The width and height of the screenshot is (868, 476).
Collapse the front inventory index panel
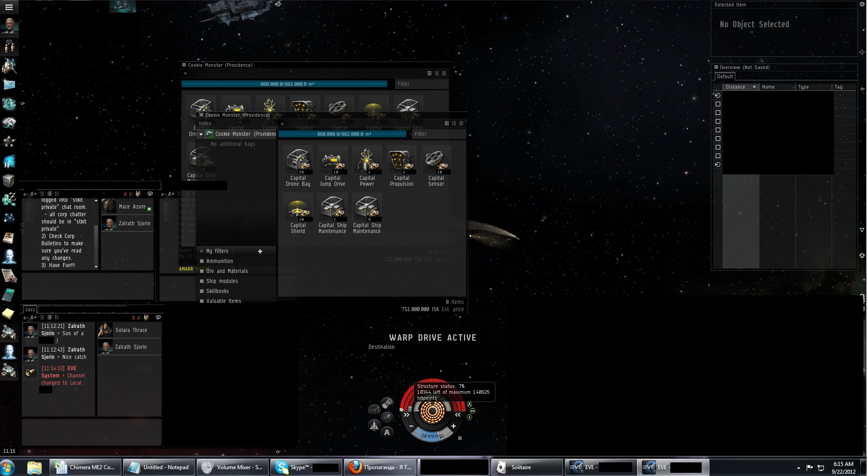coord(282,124)
